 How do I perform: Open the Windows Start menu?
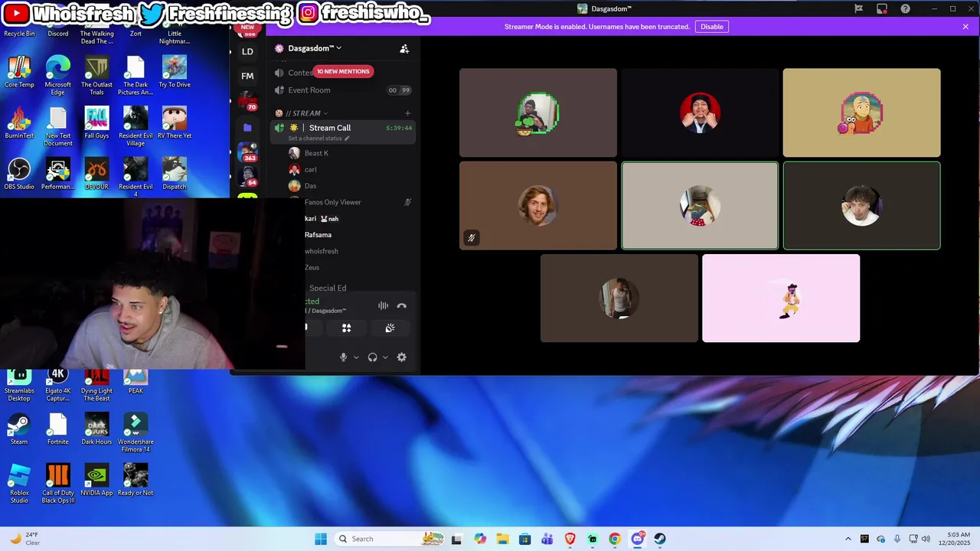tap(320, 539)
